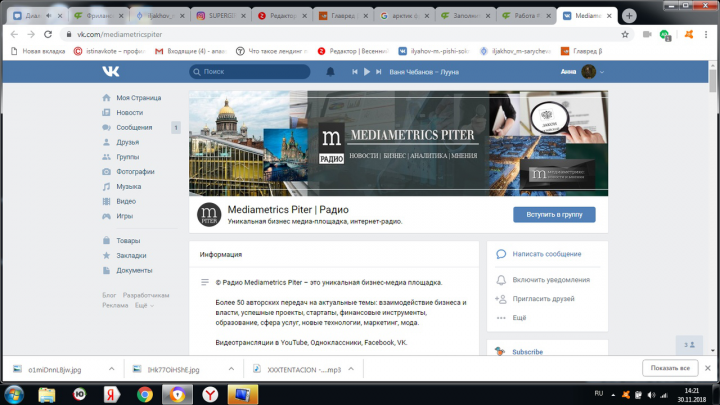Expand the Ещё footer dropdown in sidebar
The width and height of the screenshot is (720, 405).
144,305
